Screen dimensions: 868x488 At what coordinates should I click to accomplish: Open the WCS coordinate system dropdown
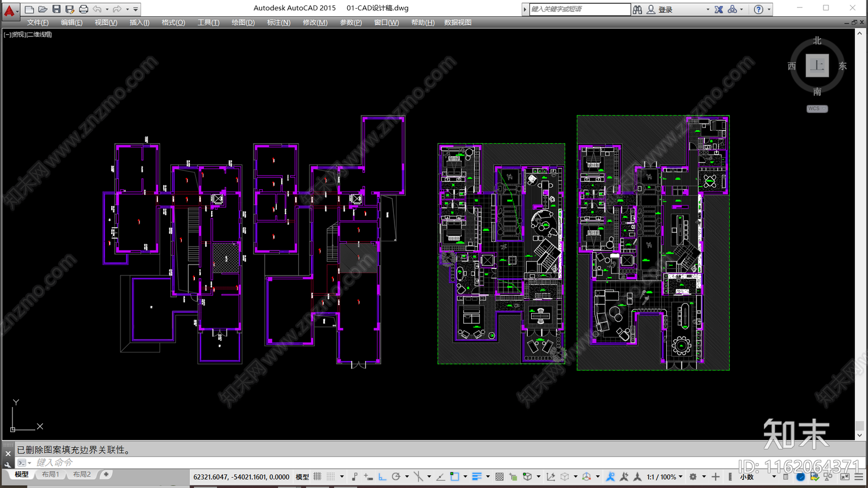pos(817,108)
